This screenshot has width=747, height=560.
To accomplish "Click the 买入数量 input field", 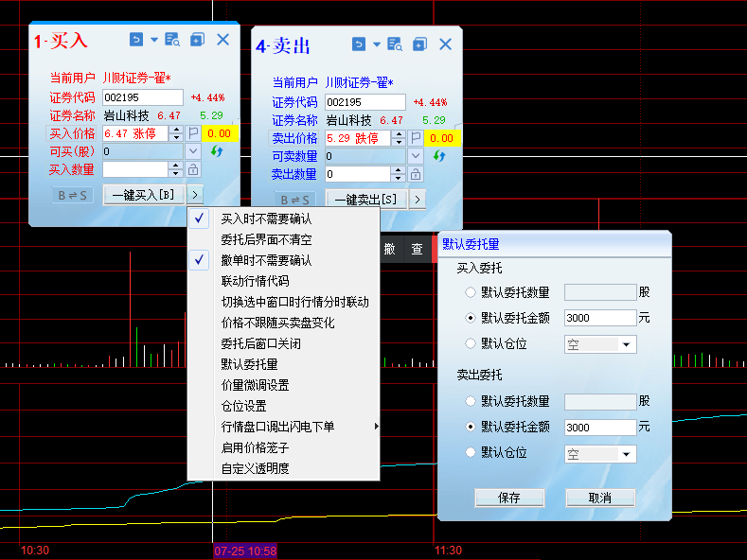I will pyautogui.click(x=135, y=169).
